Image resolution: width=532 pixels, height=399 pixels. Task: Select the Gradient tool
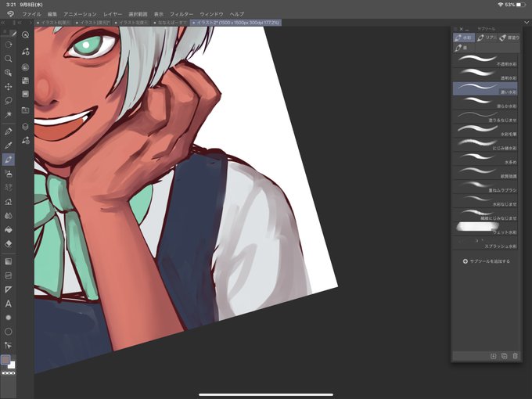tap(9, 261)
